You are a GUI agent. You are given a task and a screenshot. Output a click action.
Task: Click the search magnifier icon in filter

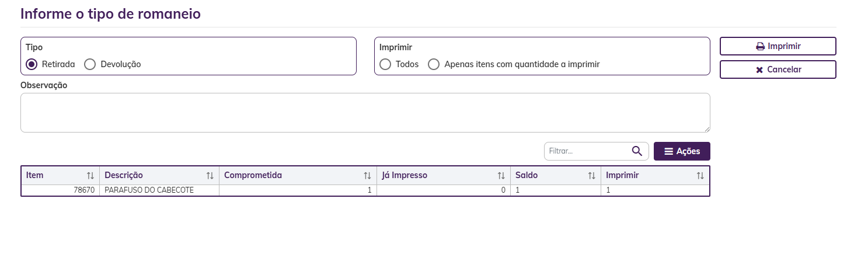(x=637, y=151)
